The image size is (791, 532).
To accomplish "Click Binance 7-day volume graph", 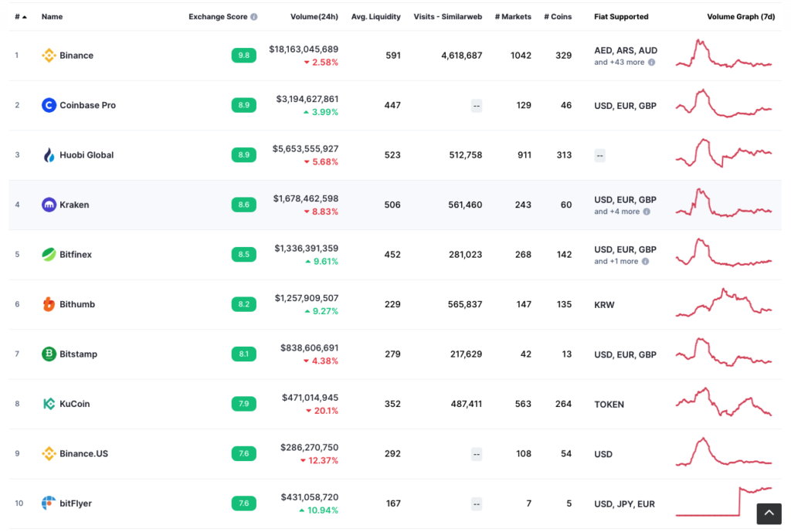I will click(x=724, y=53).
